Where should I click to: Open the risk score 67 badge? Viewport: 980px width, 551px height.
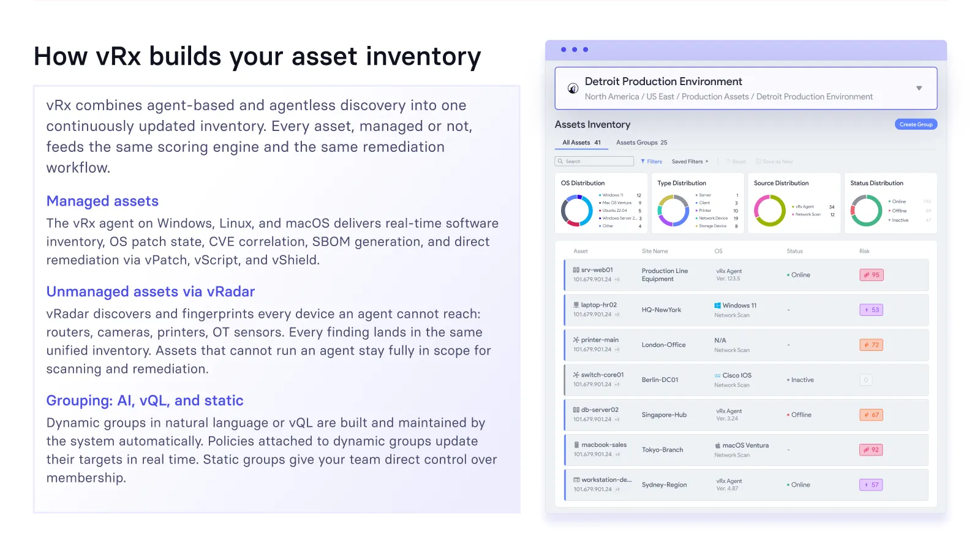point(872,414)
